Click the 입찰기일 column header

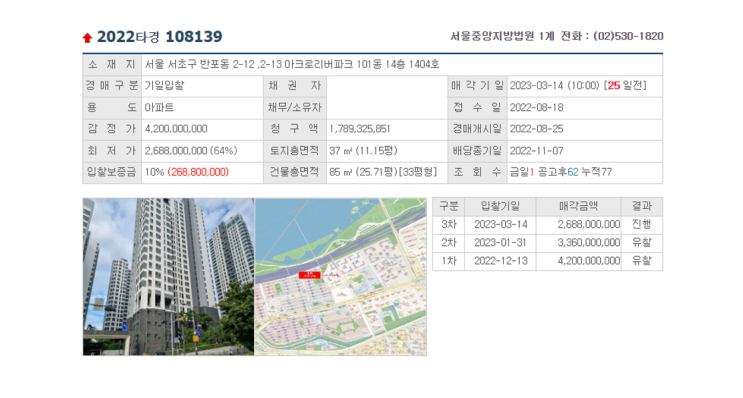[500, 206]
